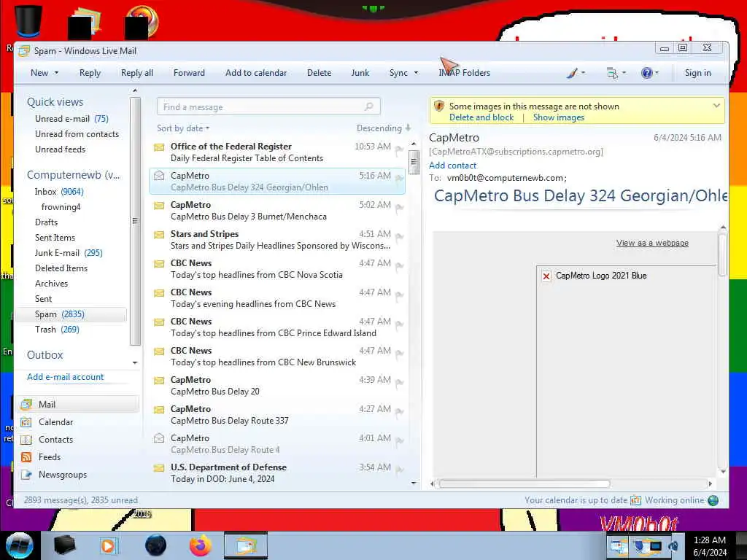Open Unread e-mail quick view
This screenshot has width=747, height=560.
coord(71,119)
